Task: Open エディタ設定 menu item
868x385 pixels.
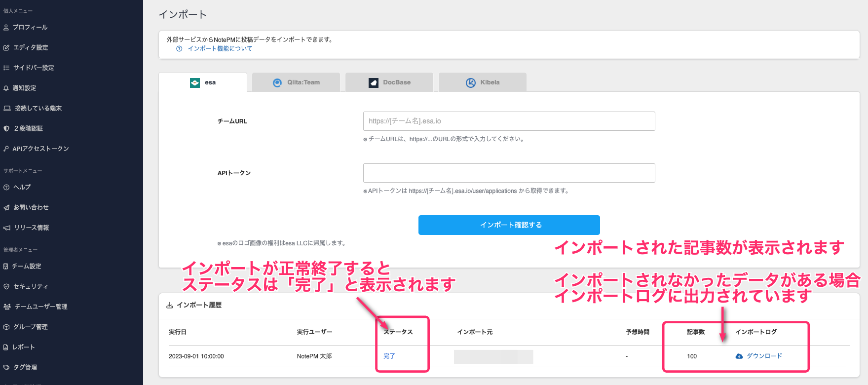Action: [x=31, y=47]
